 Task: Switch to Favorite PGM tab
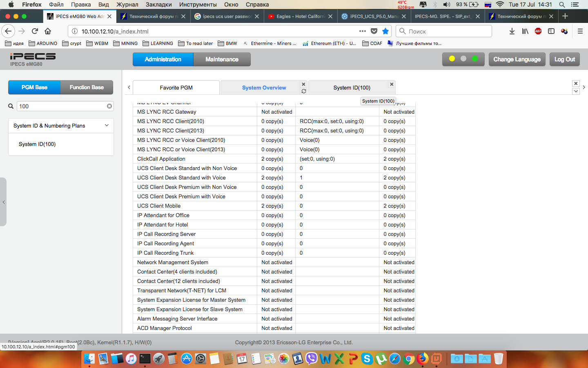[176, 88]
